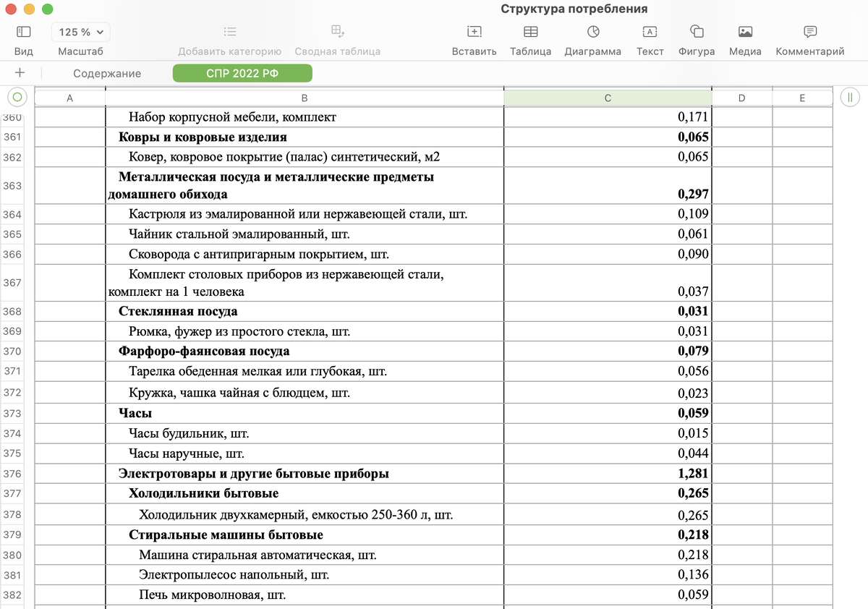Select the СПР 2022 РФ sheet tab
The image size is (868, 609).
click(242, 73)
